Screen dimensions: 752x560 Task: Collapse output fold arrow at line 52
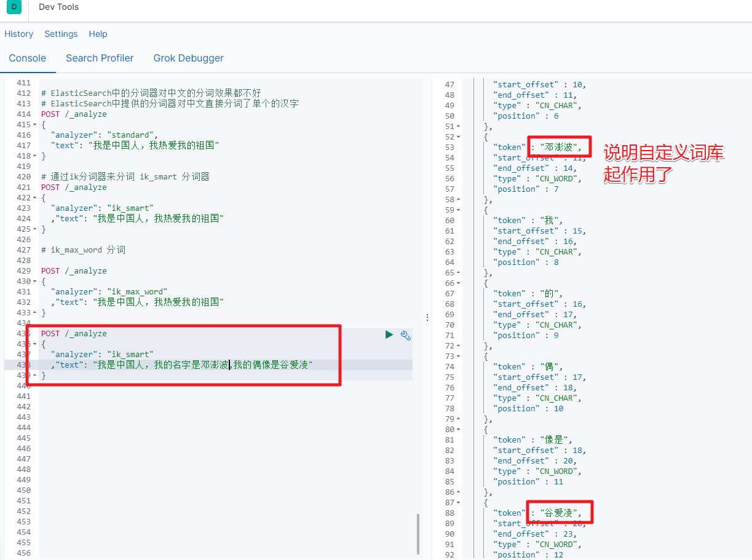pos(459,137)
